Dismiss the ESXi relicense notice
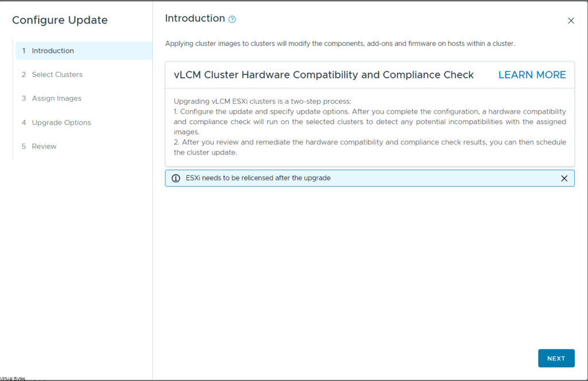 tap(564, 178)
